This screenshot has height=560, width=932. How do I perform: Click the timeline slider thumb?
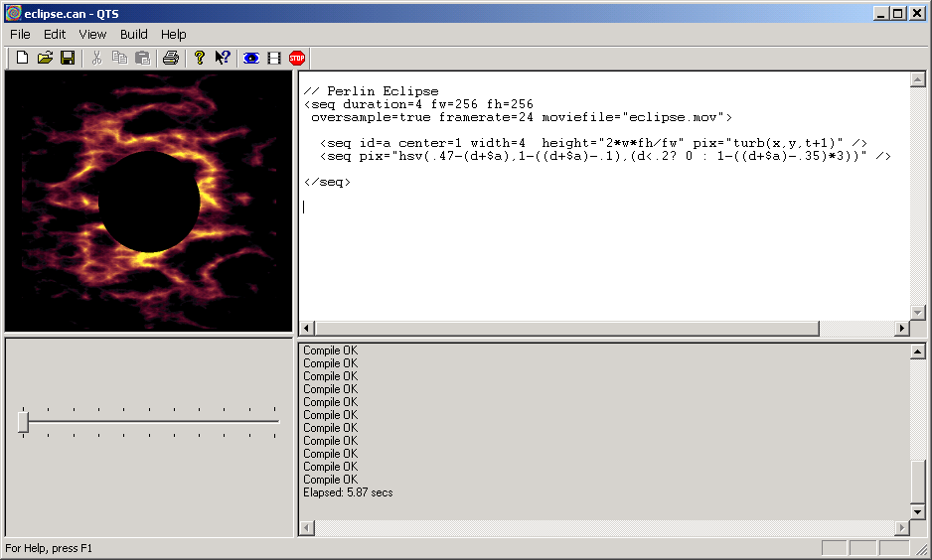point(23,422)
